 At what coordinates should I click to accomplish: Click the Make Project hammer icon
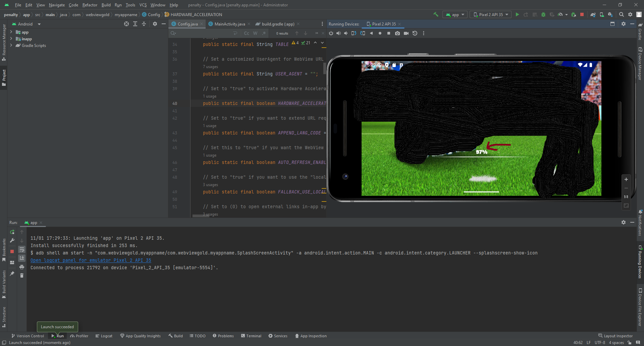436,14
